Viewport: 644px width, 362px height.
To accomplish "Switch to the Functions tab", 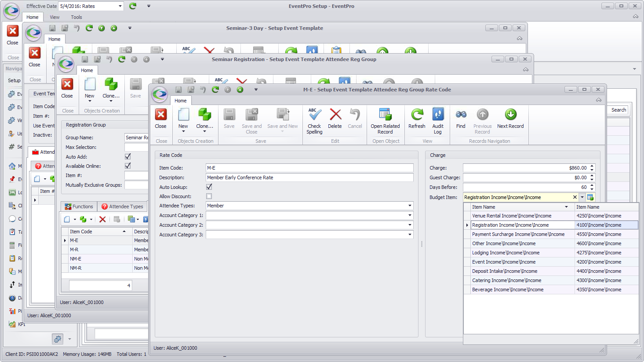I will 79,206.
